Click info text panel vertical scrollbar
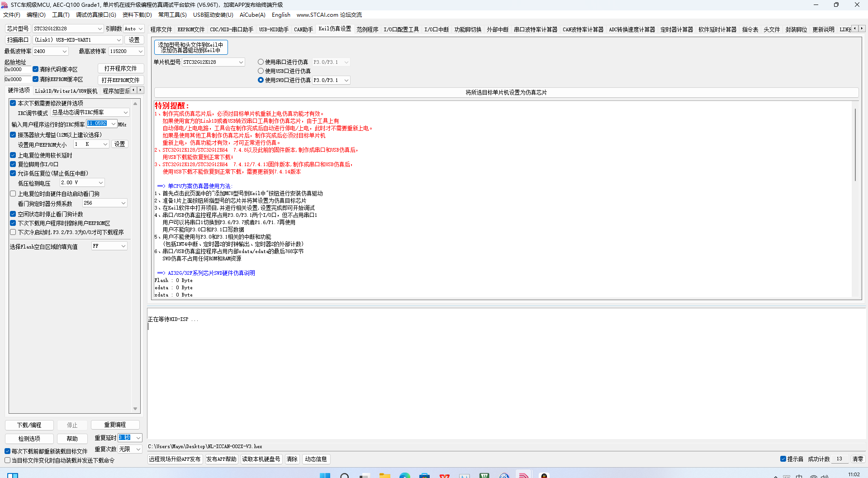This screenshot has height=478, width=868. [855, 145]
